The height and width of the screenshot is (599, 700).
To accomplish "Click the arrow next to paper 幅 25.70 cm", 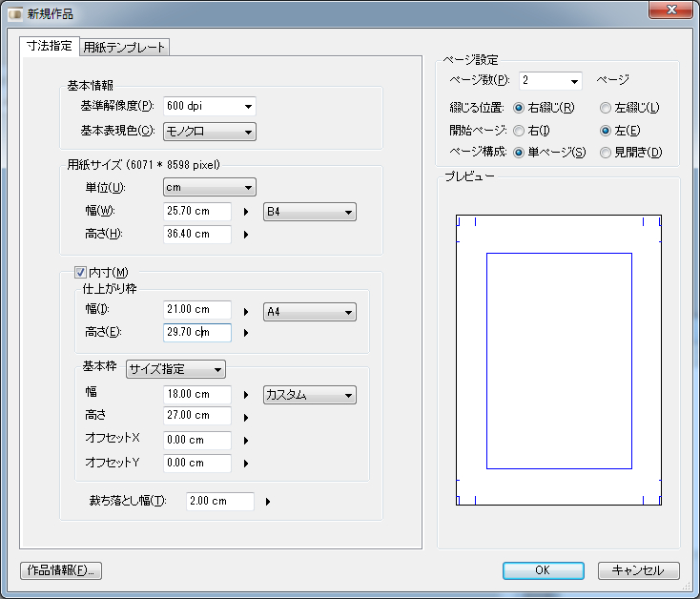I will 246,212.
